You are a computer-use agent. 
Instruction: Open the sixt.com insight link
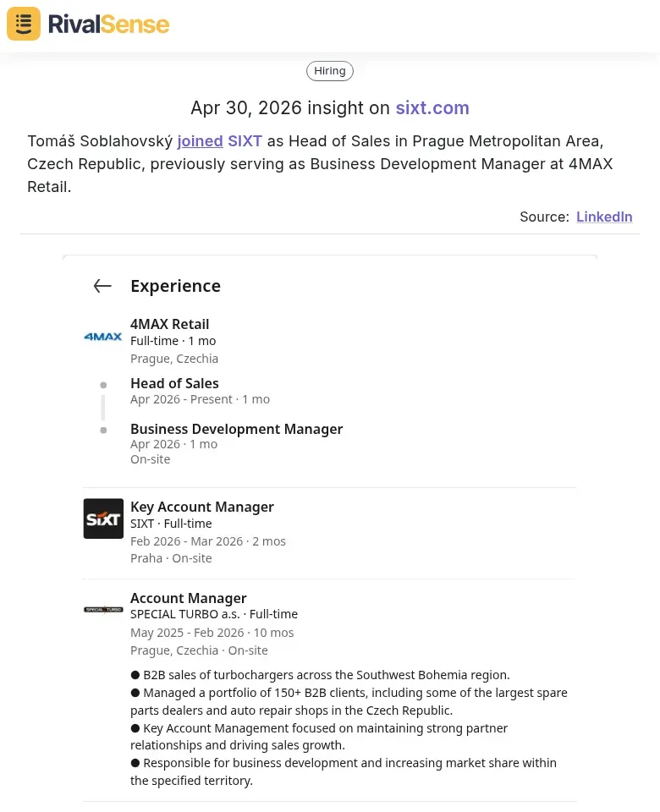point(432,108)
